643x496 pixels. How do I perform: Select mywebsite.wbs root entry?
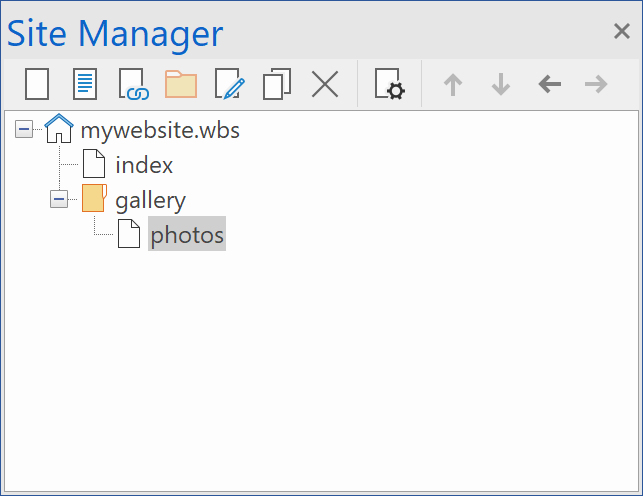(160, 130)
